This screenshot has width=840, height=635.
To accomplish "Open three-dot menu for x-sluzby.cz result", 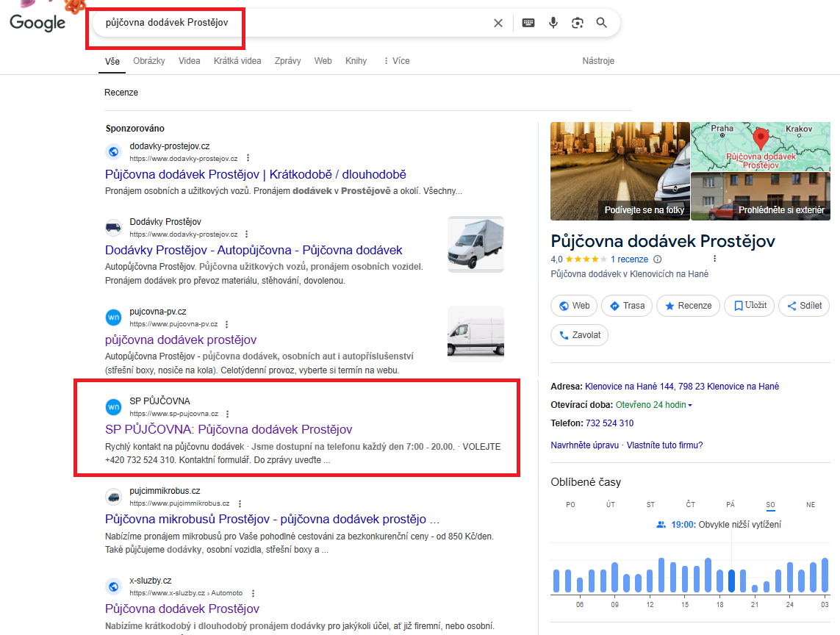I will coord(253,593).
